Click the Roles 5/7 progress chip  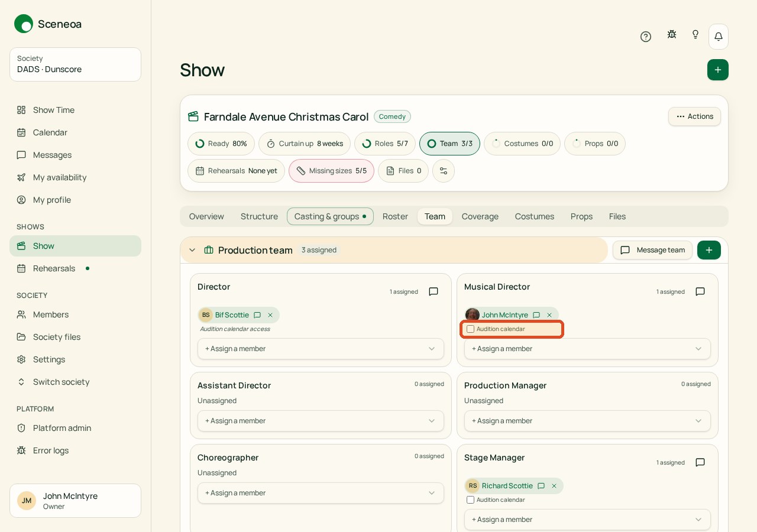coord(385,144)
